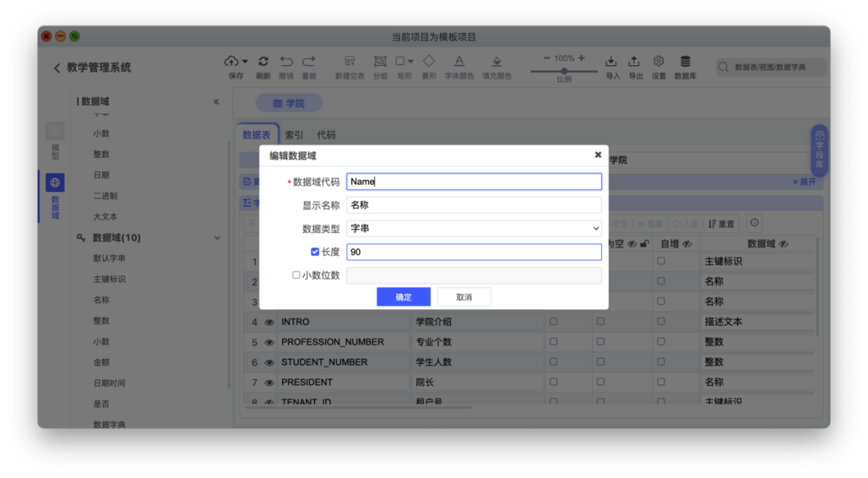
Task: Click the 显示名称 input field
Action: click(474, 205)
